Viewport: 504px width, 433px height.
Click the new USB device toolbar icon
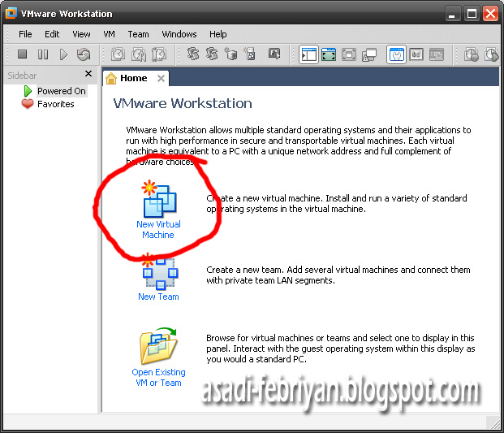click(x=249, y=54)
